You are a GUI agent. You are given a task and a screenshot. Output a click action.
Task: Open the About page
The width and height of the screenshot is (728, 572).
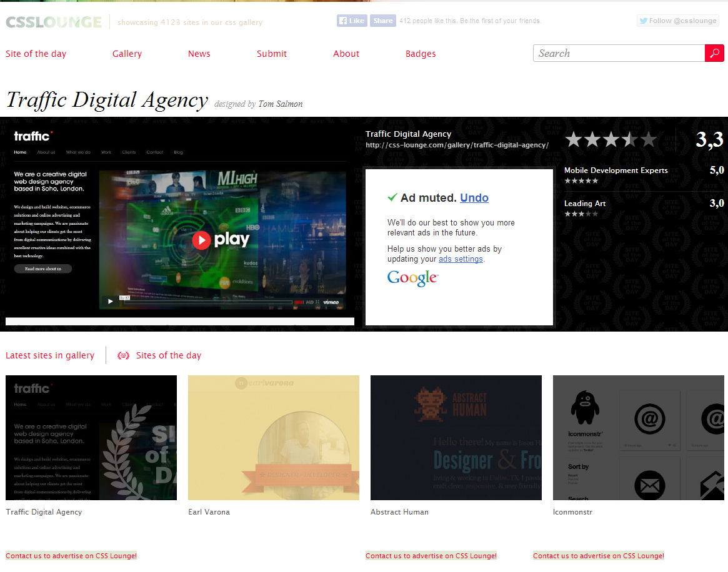(x=346, y=53)
